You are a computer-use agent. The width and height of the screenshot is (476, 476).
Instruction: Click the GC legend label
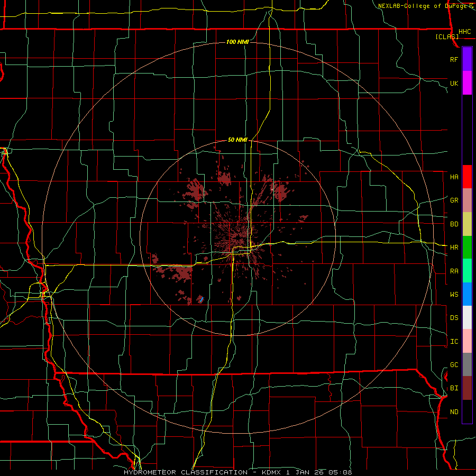tap(454, 365)
